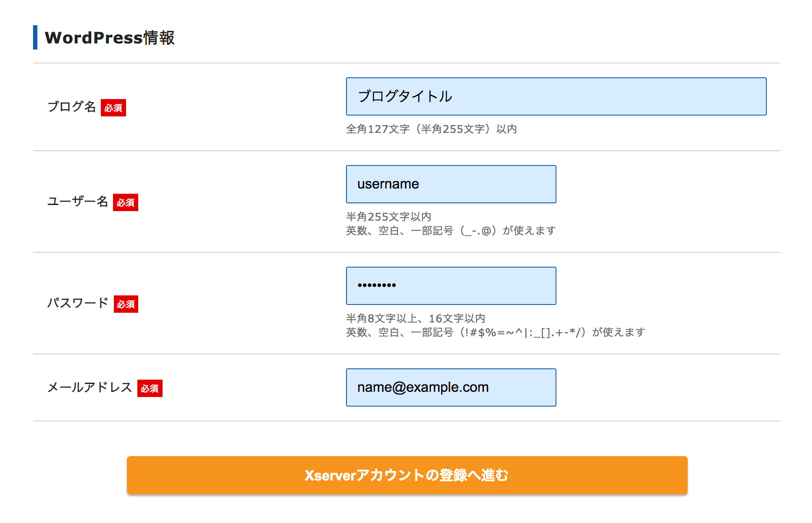Click the 全角127文字 helper text
The width and height of the screenshot is (812, 523).
(x=433, y=129)
